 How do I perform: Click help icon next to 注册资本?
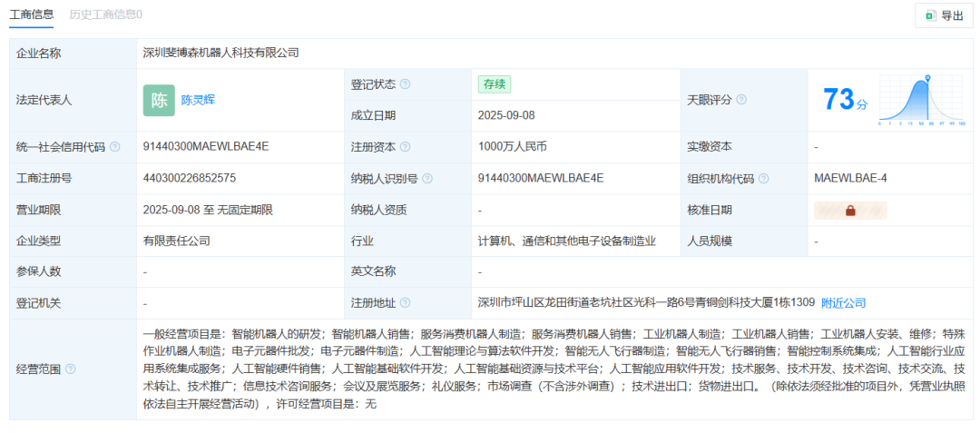pos(405,147)
